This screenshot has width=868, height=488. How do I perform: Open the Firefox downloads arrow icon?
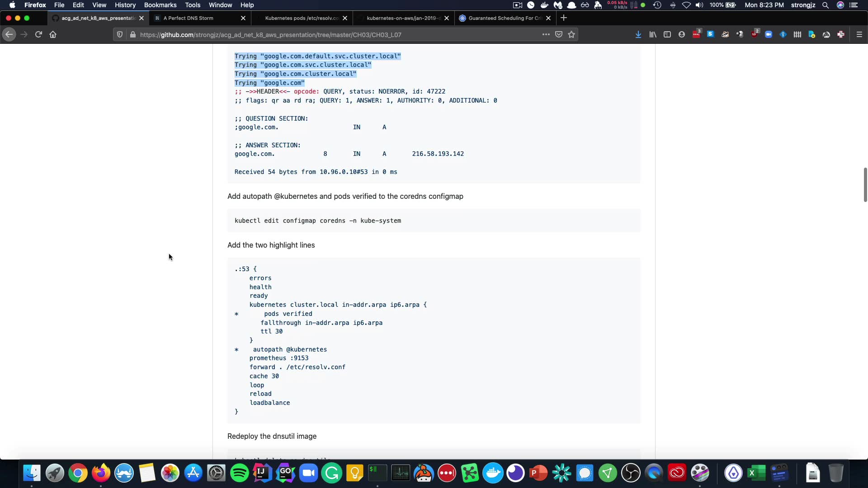tap(638, 34)
